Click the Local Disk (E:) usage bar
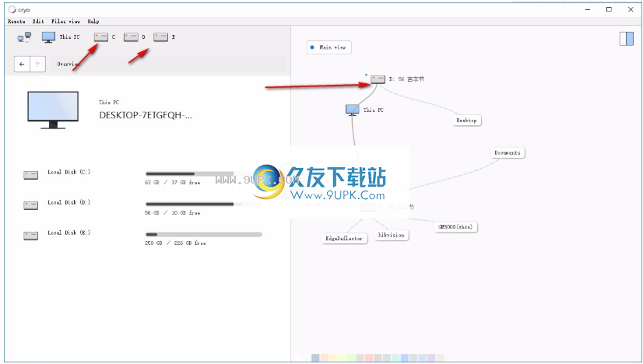This screenshot has height=364, width=643. (204, 234)
